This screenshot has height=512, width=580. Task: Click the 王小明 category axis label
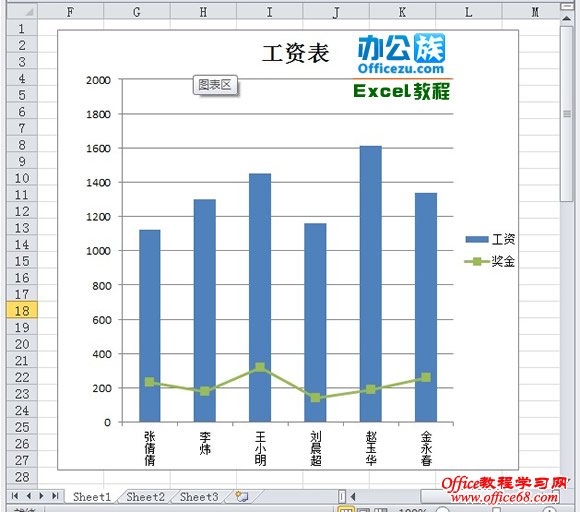[260, 448]
